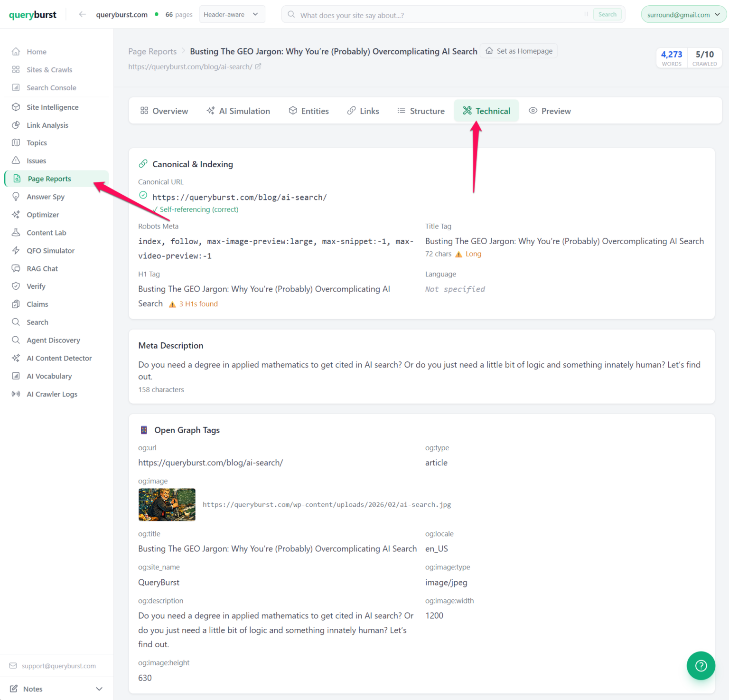Open RAG Chat
729x700 pixels.
point(42,269)
